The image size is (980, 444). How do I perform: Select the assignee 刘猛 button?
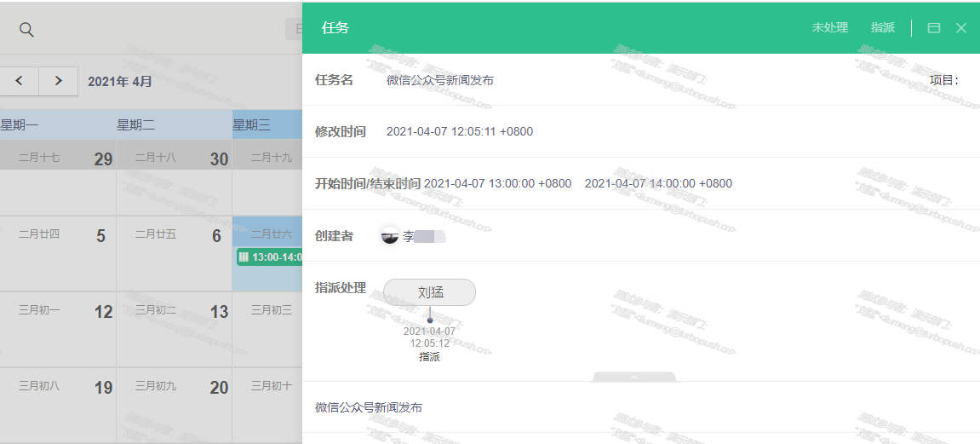tap(430, 292)
